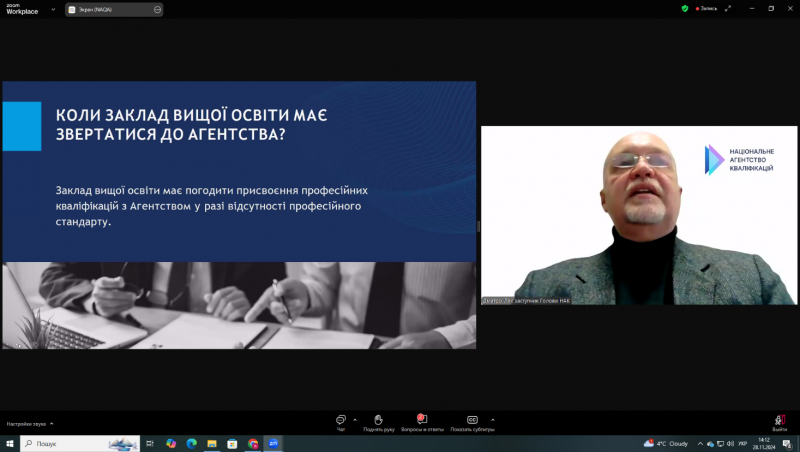
Task: Toggle Show Subtitles captions
Action: 472,419
